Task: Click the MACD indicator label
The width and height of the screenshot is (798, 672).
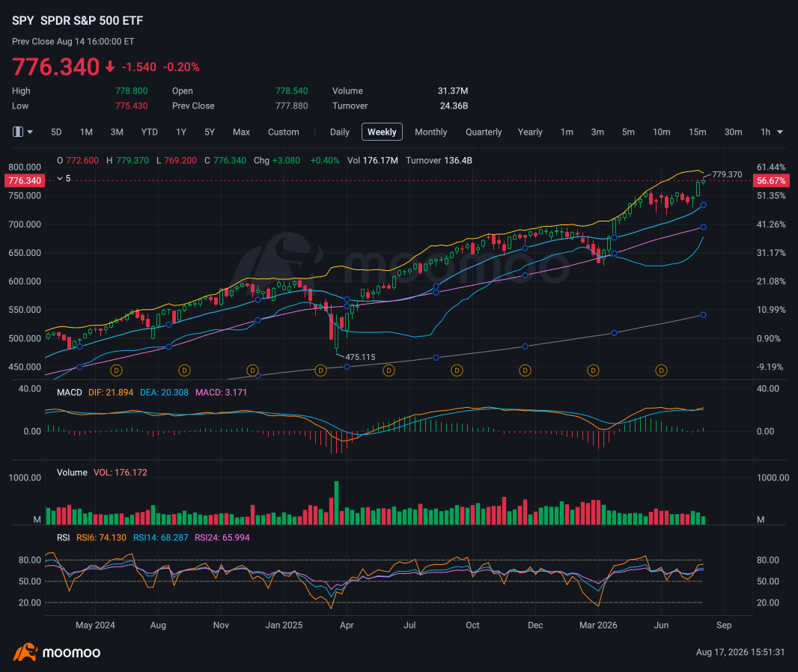Action: (69, 392)
